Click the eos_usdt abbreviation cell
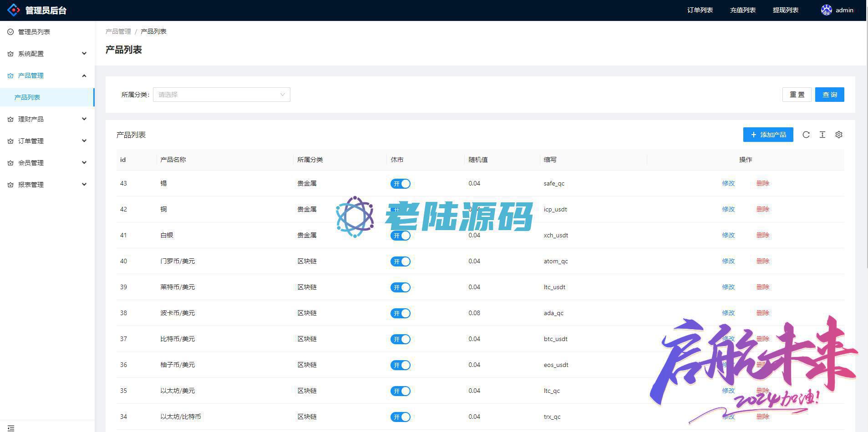The width and height of the screenshot is (868, 432). point(556,365)
